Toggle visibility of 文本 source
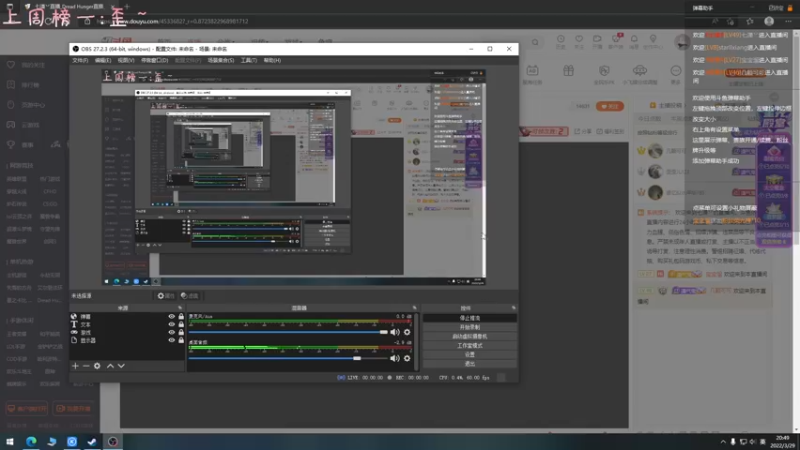This screenshot has height=450, width=800. [171, 324]
